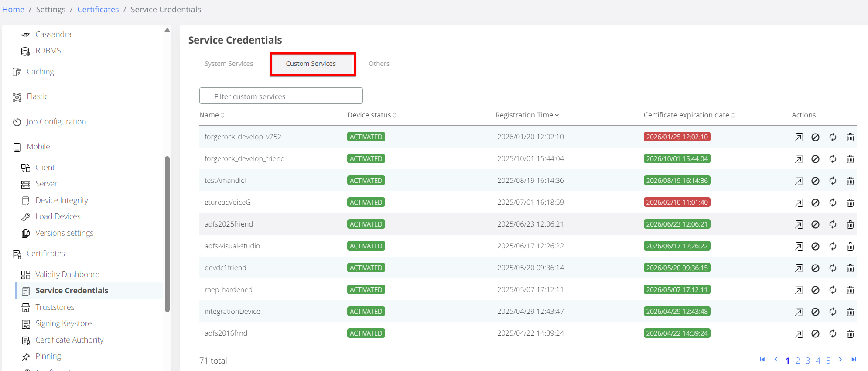Click the export arrow icon for adfs2025friend
The width and height of the screenshot is (868, 371).
[x=799, y=224]
